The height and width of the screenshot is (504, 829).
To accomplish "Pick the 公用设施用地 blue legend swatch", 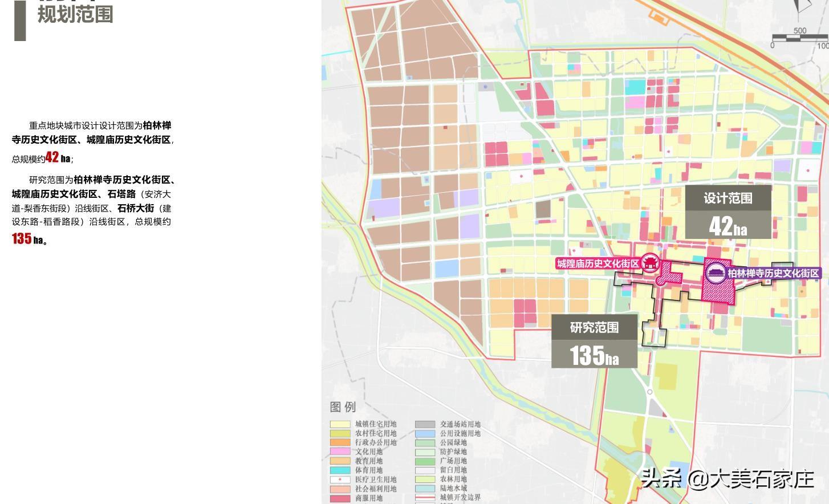I will point(425,433).
